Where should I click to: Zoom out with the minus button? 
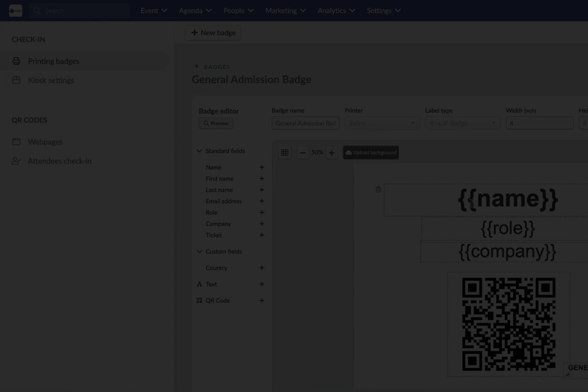click(x=302, y=152)
